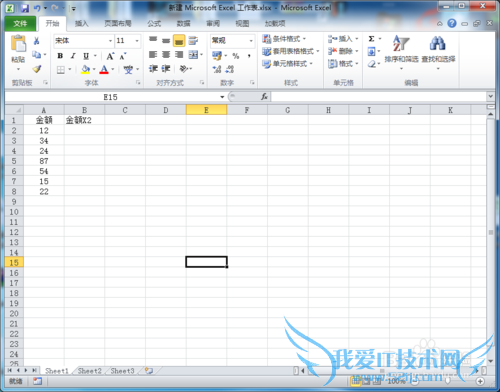500x392 pixels.
Task: Click the Save icon in quick access
Action: point(25,8)
